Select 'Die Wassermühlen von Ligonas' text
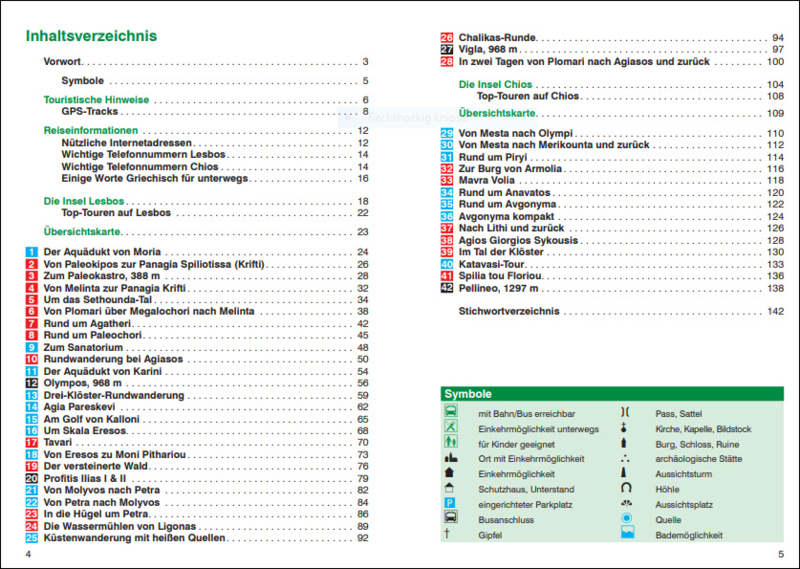 tap(120, 526)
